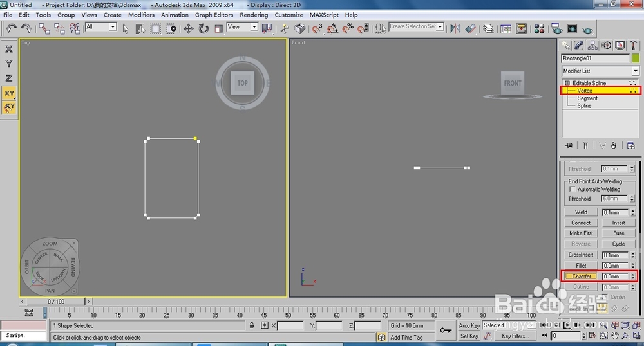Viewport: 644px width, 346px height.
Task: Open the Graph Editors menu
Action: point(214,15)
